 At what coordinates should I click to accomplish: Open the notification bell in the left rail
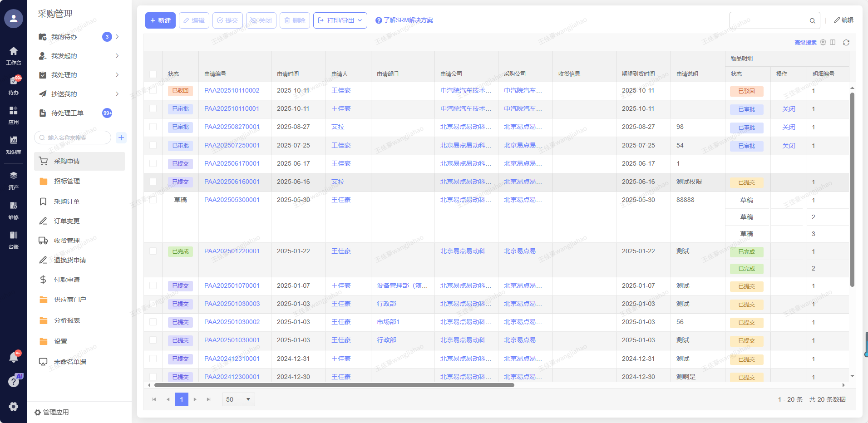coord(14,358)
